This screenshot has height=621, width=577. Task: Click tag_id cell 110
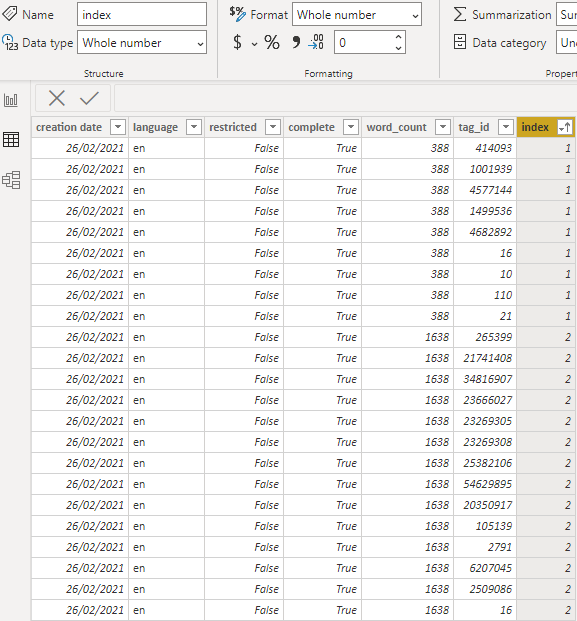point(485,295)
